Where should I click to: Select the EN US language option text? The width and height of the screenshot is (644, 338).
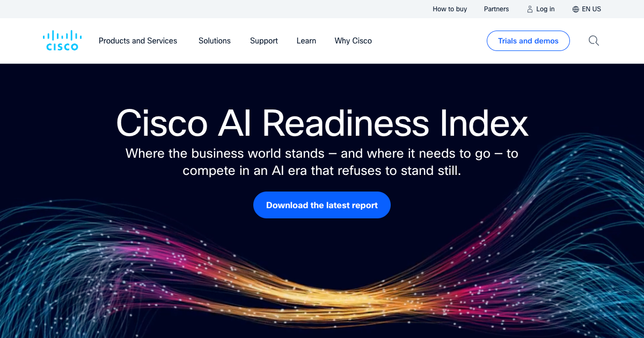(x=591, y=9)
